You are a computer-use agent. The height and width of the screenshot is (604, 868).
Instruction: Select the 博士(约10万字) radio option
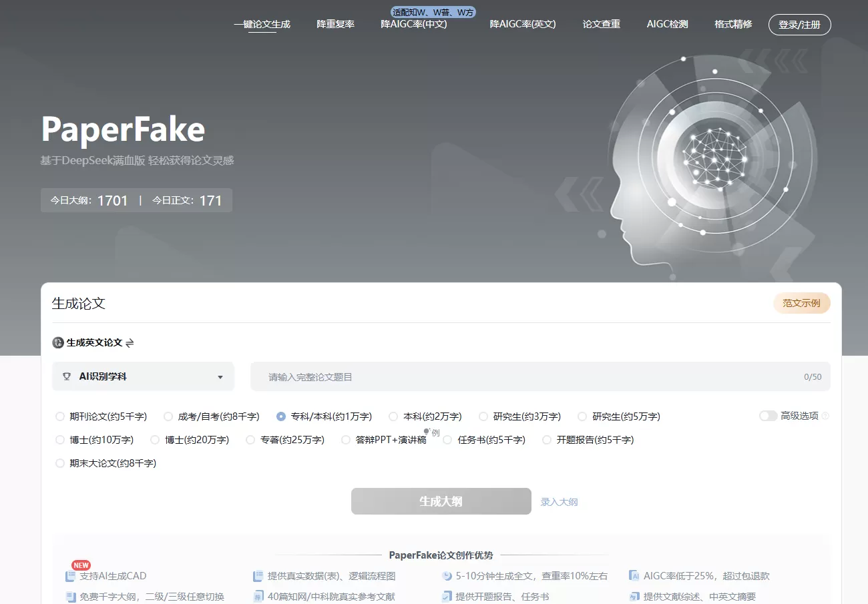[x=60, y=439]
